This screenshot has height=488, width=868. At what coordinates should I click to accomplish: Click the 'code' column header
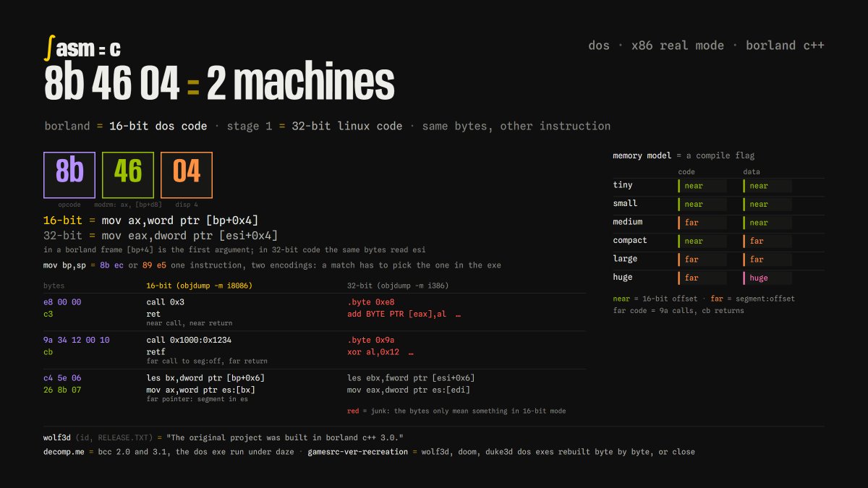pyautogui.click(x=686, y=172)
